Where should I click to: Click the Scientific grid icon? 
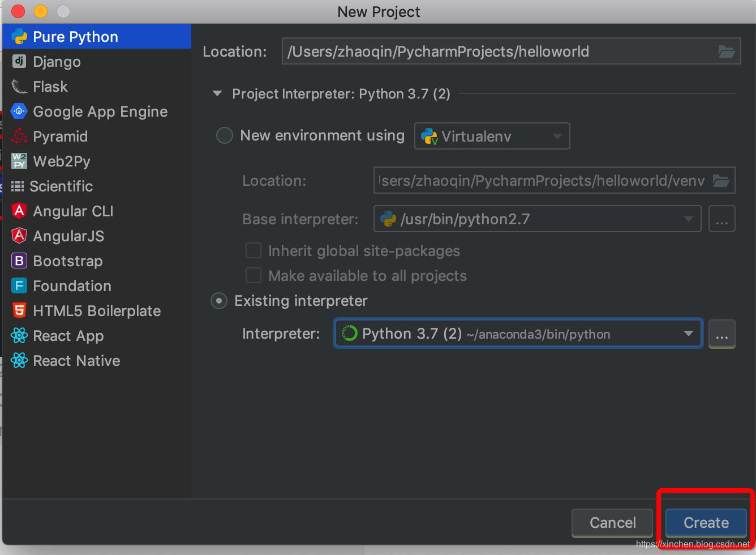(18, 186)
